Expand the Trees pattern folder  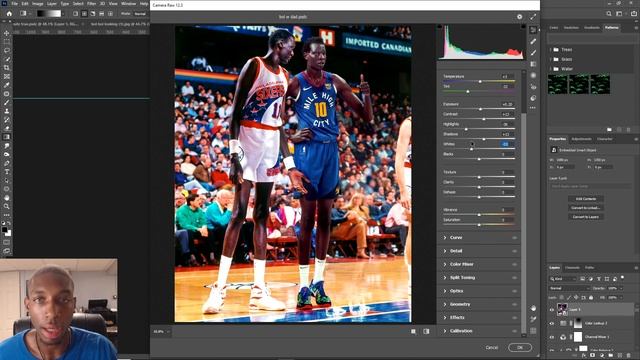551,49
